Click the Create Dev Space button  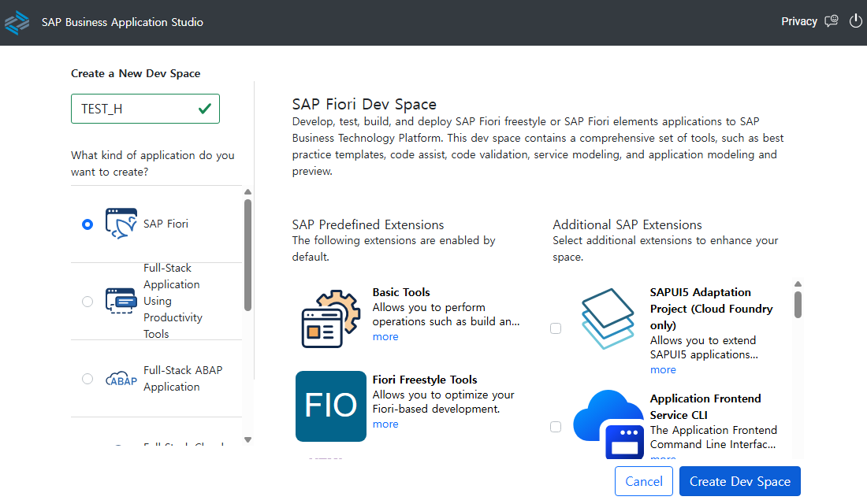pyautogui.click(x=740, y=481)
